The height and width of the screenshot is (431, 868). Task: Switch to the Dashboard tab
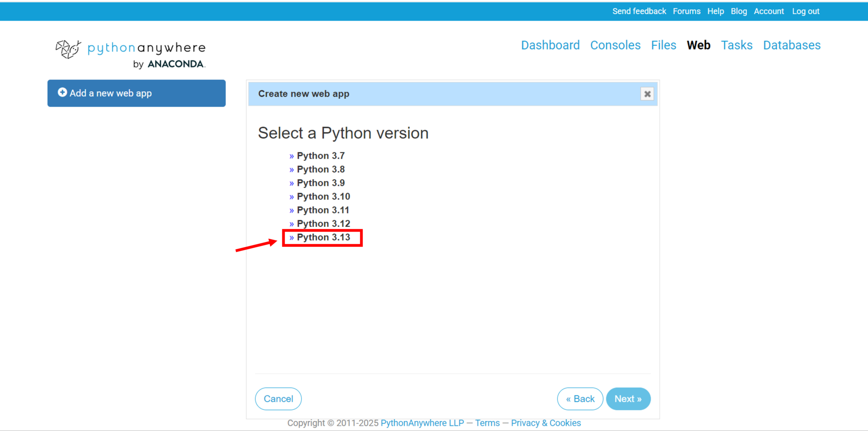[x=550, y=45]
